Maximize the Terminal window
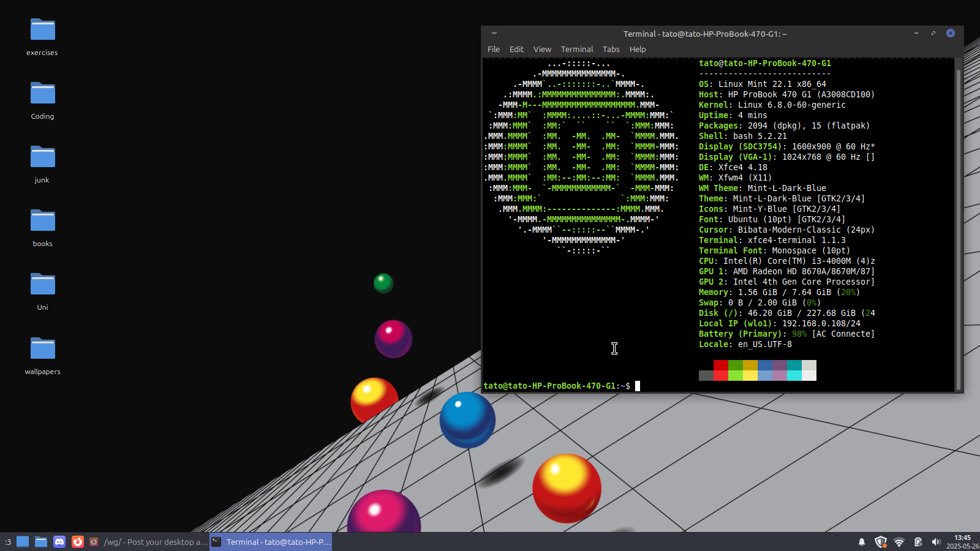The height and width of the screenshot is (551, 980). click(933, 33)
